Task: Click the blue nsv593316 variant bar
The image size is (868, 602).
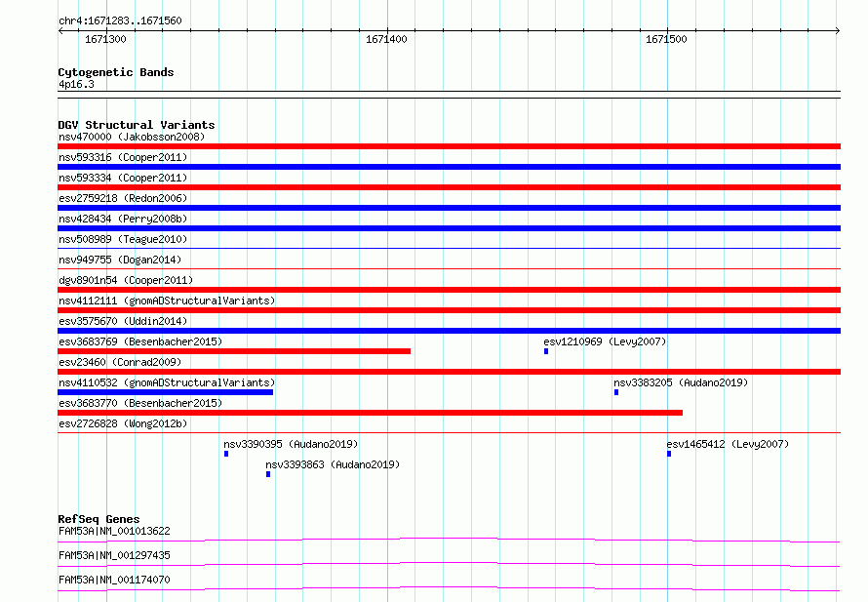Action: coord(449,167)
